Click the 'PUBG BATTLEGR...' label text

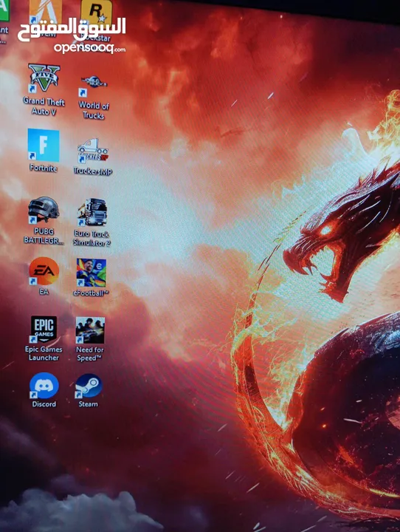44,236
